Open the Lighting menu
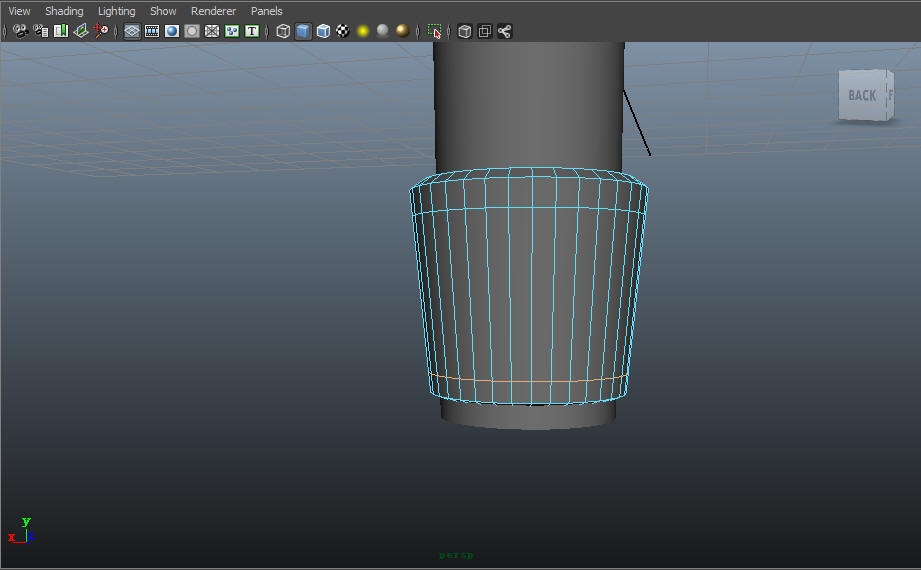The height and width of the screenshot is (570, 921). pos(116,11)
